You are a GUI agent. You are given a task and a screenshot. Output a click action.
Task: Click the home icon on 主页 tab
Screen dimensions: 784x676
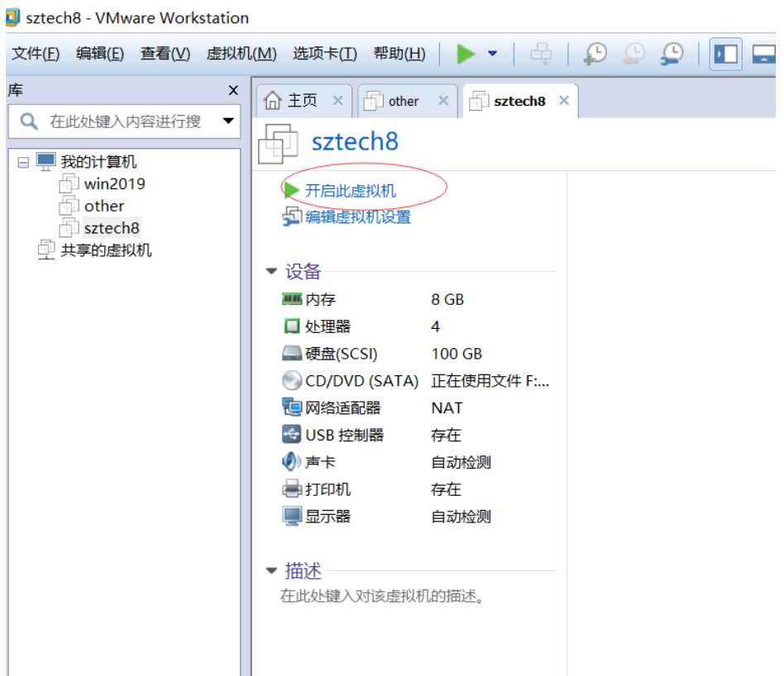tap(273, 101)
